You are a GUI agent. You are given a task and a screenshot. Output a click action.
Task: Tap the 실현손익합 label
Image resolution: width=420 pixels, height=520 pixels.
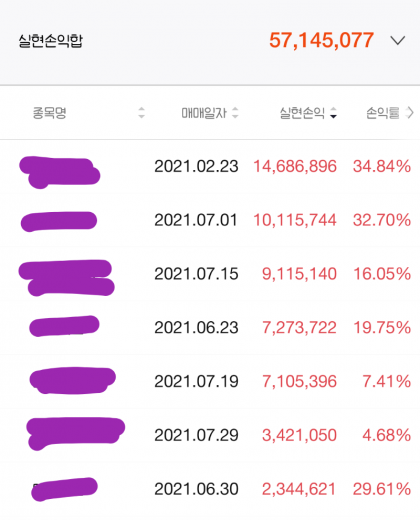[x=51, y=41]
